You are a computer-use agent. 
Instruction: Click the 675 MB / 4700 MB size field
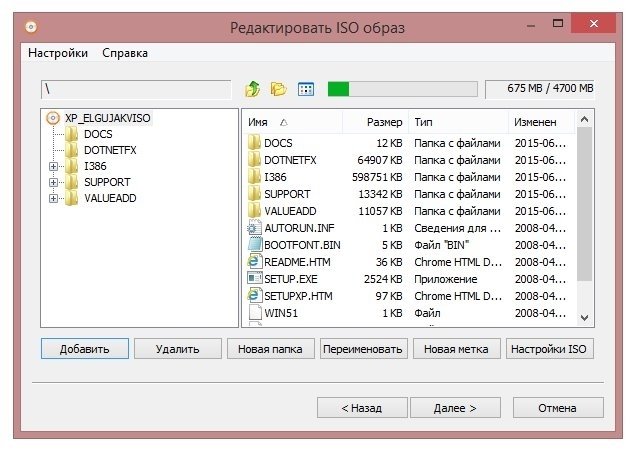click(x=540, y=89)
